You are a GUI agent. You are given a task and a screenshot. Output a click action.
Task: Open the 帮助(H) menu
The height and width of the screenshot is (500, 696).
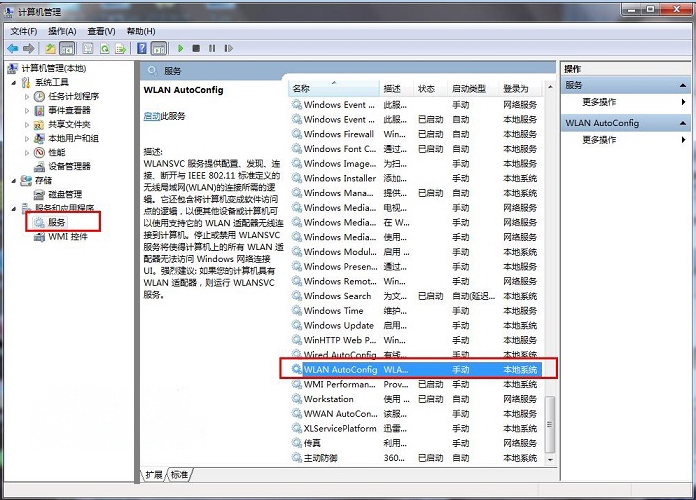tap(141, 31)
